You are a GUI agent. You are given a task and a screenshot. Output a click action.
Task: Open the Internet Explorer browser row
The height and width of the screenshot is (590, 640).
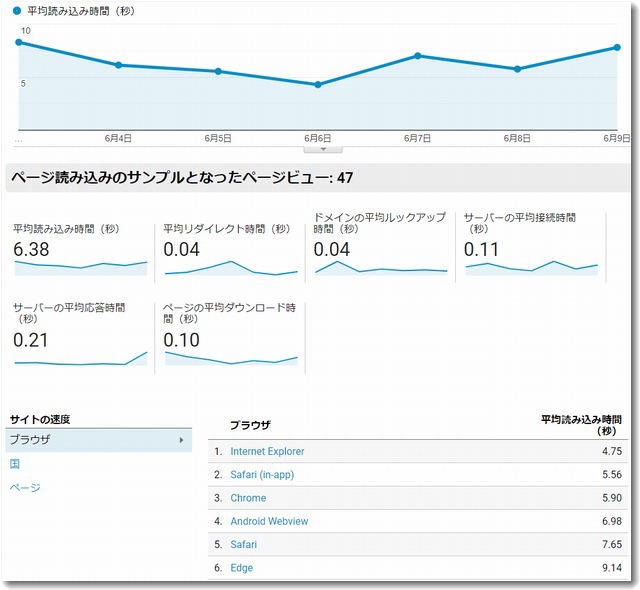tap(267, 452)
